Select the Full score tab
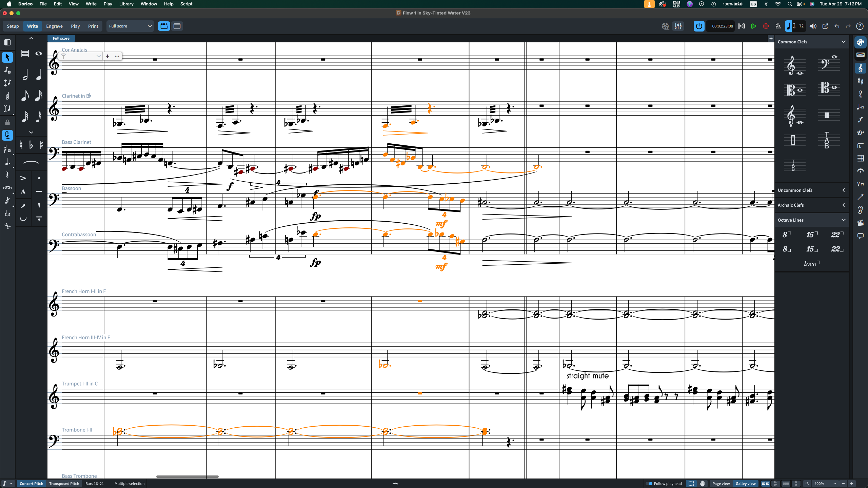Viewport: 868px width, 488px height. tap(61, 38)
